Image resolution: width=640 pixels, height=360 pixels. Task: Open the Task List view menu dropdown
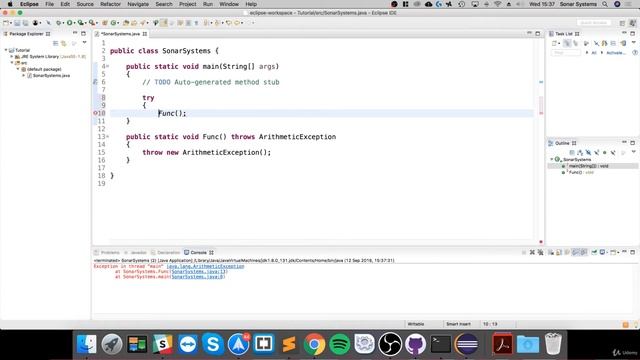[x=633, y=42]
